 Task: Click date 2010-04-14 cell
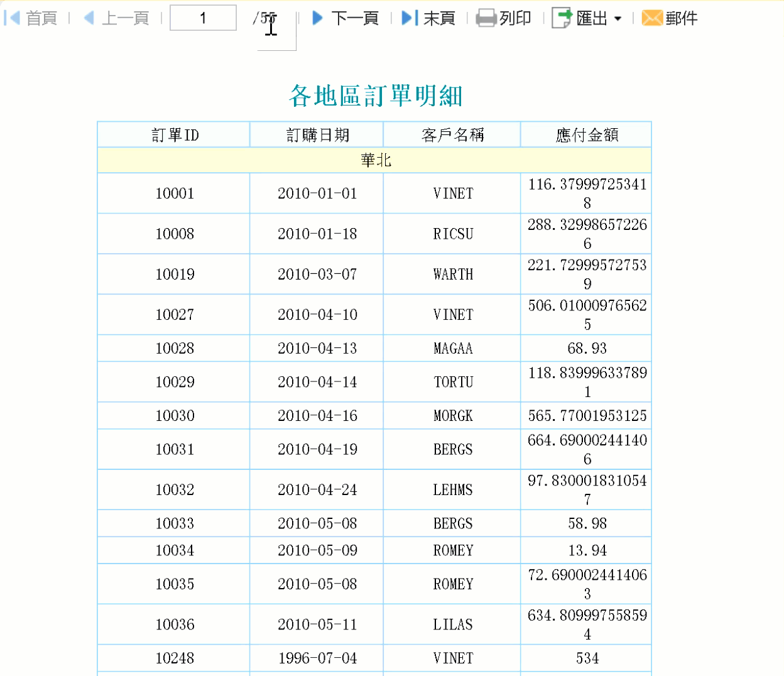[317, 382]
